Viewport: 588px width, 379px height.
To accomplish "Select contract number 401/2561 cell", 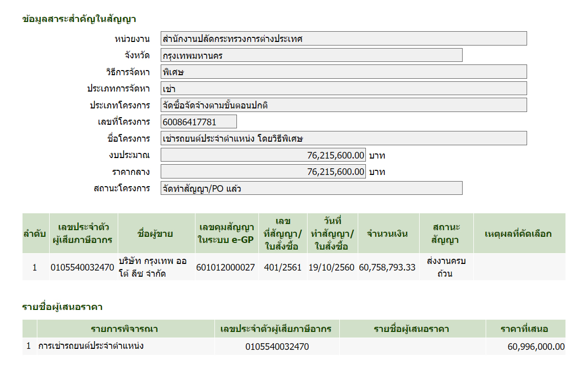I will pyautogui.click(x=282, y=267).
